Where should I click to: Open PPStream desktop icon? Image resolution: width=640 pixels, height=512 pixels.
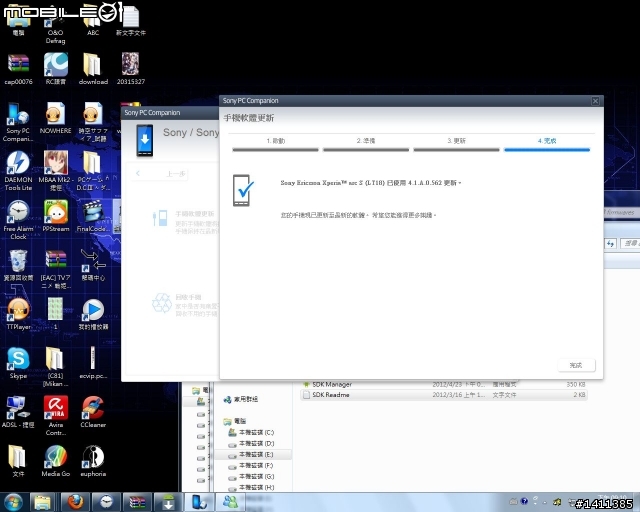click(x=56, y=216)
